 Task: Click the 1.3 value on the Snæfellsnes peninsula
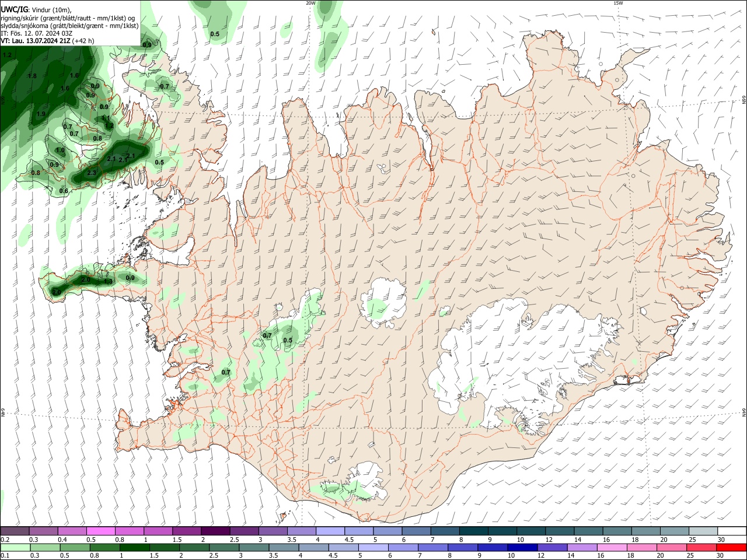(108, 281)
